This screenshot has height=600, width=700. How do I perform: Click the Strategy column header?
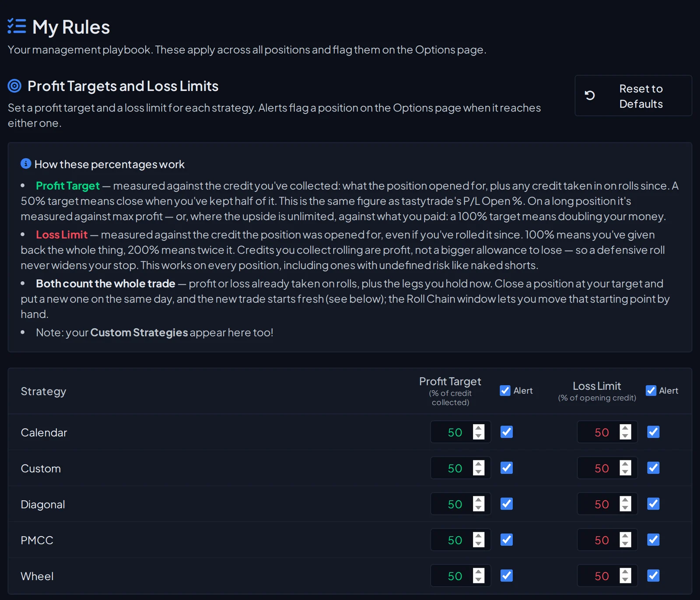(43, 391)
